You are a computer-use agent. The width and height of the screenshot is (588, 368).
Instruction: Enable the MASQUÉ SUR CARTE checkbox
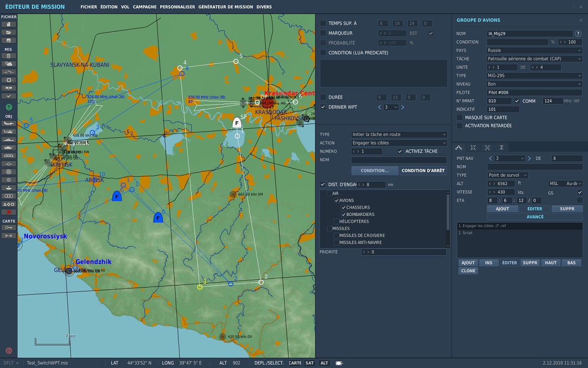tap(460, 118)
